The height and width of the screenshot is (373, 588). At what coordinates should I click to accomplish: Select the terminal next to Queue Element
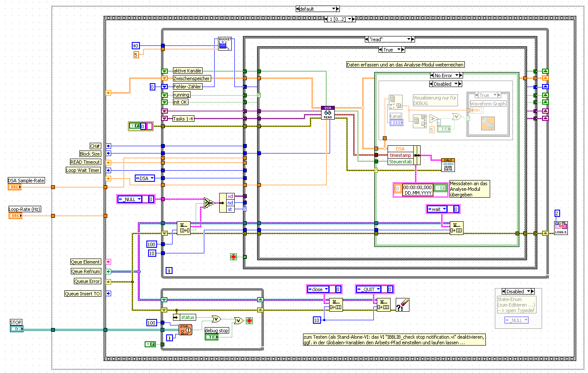pyautogui.click(x=109, y=262)
